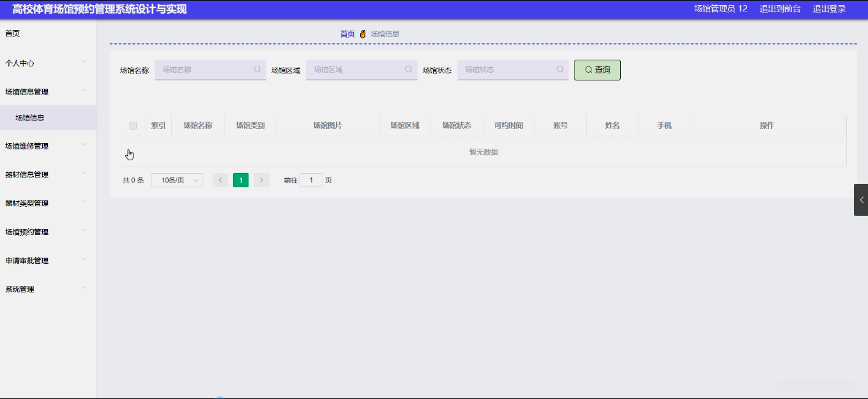Click 账号 column header
The width and height of the screenshot is (868, 399).
click(x=561, y=125)
